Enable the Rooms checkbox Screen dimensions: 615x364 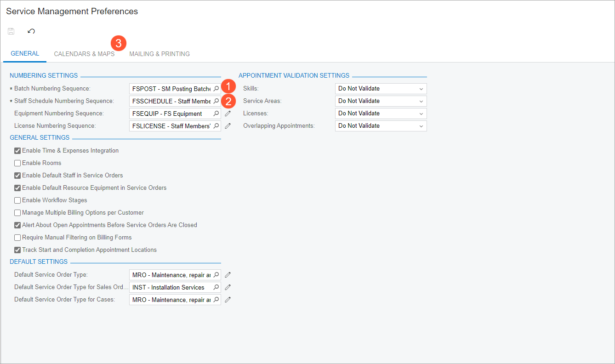(17, 163)
